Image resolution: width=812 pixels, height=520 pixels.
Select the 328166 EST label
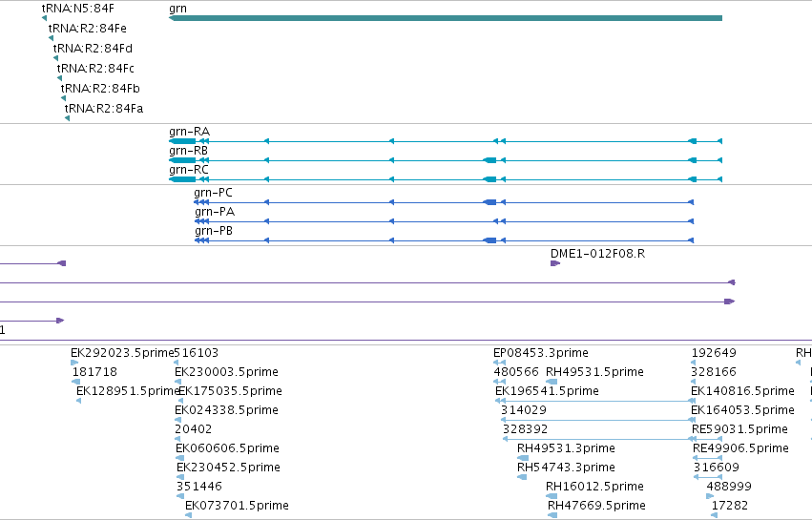[713, 372]
